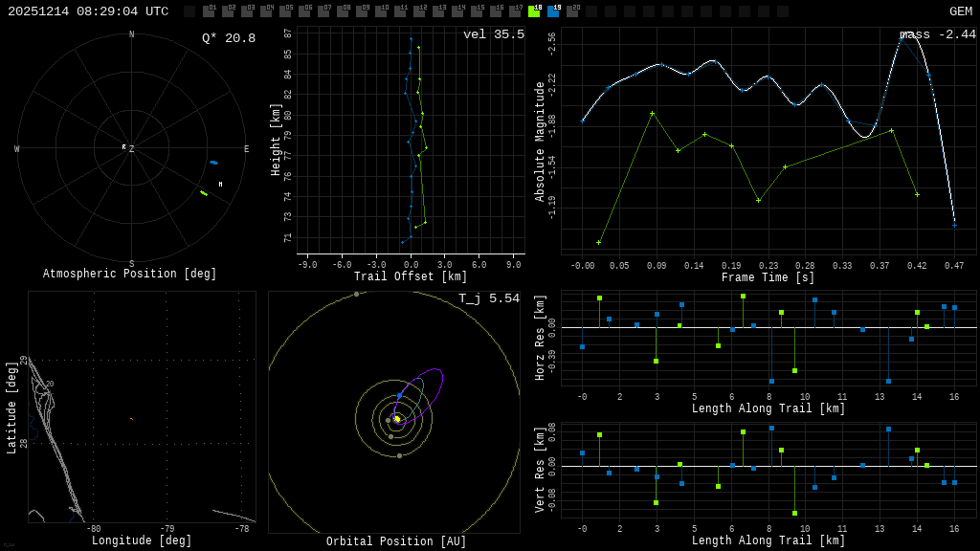Select the station 01 indicator box
980x551 pixels.
coord(209,11)
